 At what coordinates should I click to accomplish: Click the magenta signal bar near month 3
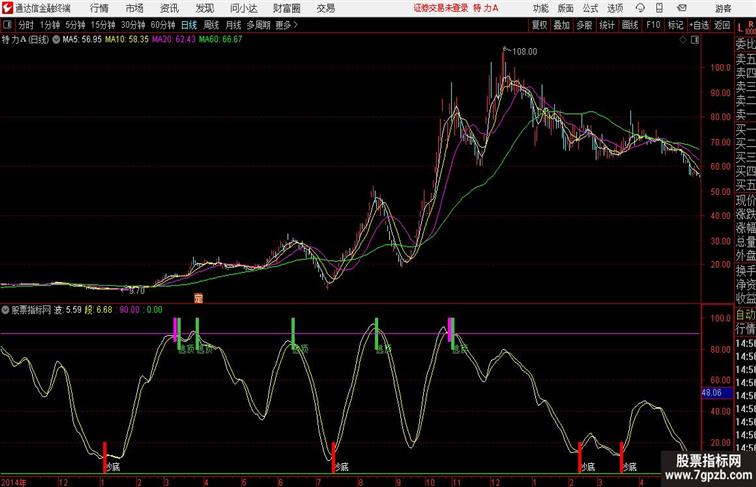[x=175, y=329]
